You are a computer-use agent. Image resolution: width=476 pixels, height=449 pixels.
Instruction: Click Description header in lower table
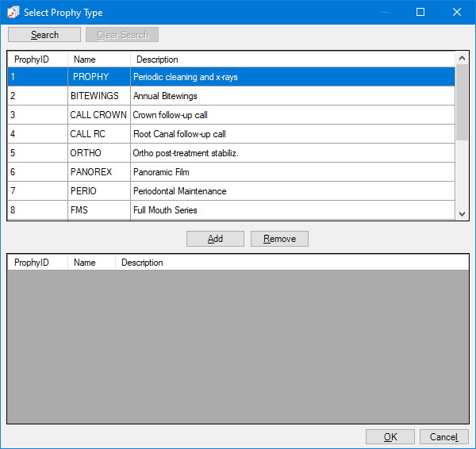pyautogui.click(x=292, y=263)
